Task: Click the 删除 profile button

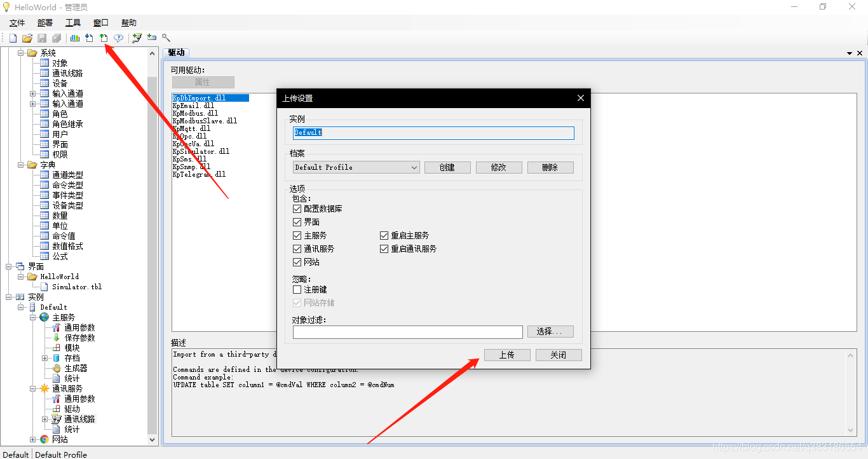Action: tap(550, 167)
